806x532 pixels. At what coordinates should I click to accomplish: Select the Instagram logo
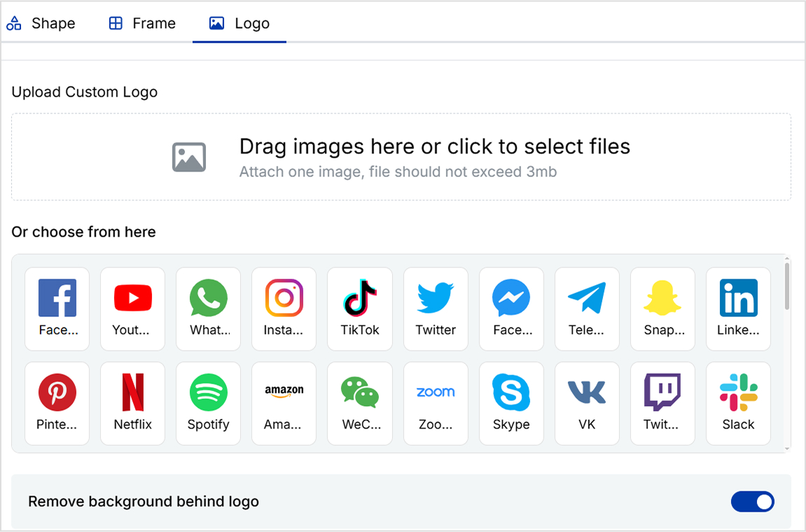pos(284,309)
